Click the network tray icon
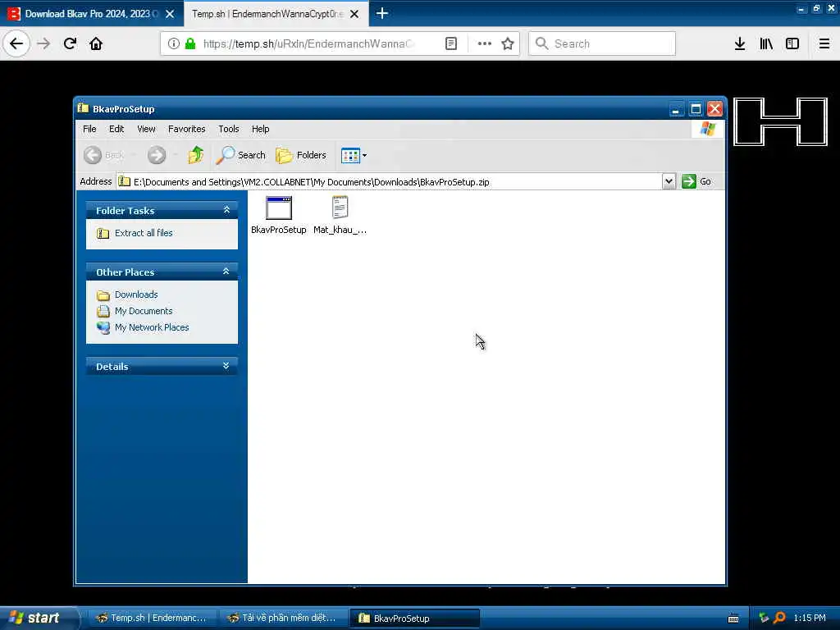The height and width of the screenshot is (630, 840). (764, 618)
